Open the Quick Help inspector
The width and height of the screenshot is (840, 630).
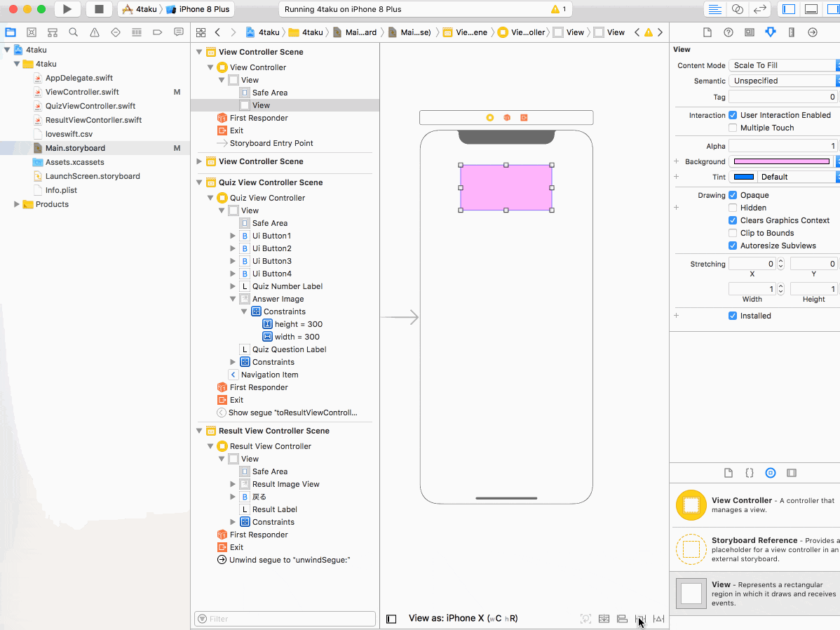[728, 32]
